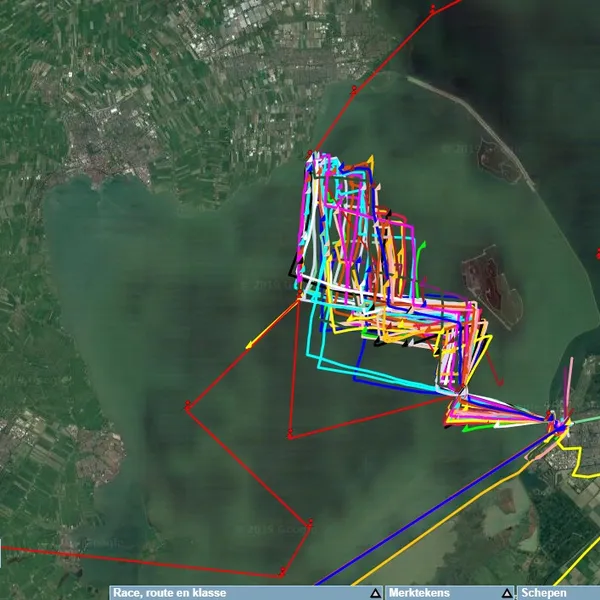Select the red waypoint on the northern shoreline
This screenshot has height=600, width=600.
(x=354, y=90)
